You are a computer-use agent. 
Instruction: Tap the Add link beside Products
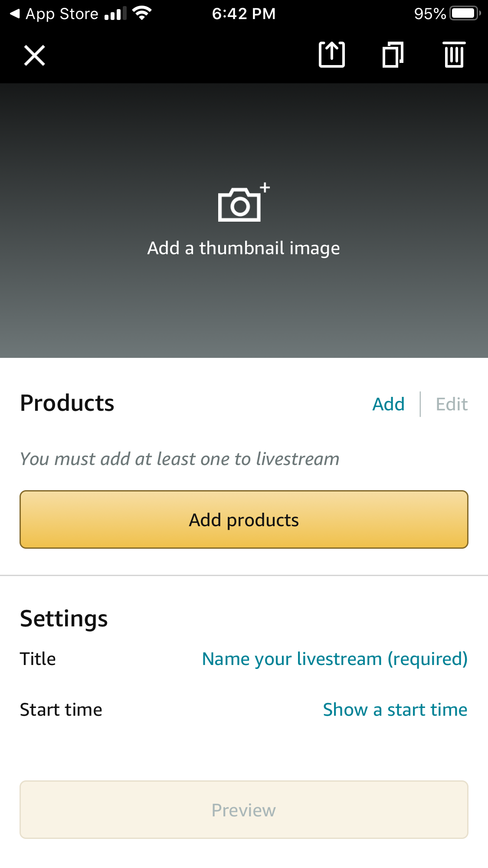(388, 404)
